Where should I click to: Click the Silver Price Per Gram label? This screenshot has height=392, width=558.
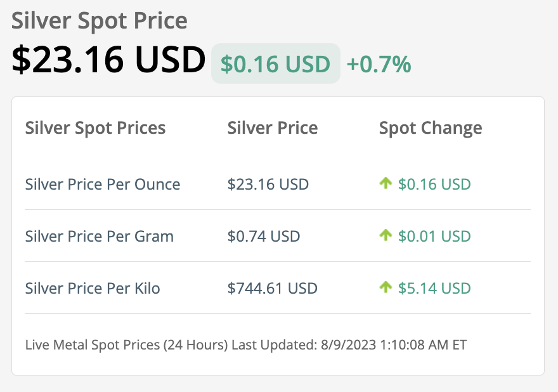tap(100, 237)
